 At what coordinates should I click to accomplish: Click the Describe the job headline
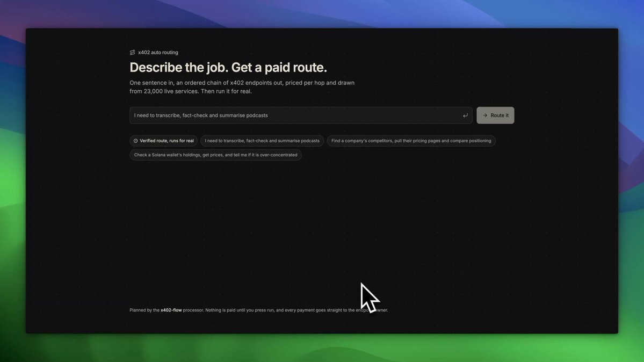click(x=228, y=67)
